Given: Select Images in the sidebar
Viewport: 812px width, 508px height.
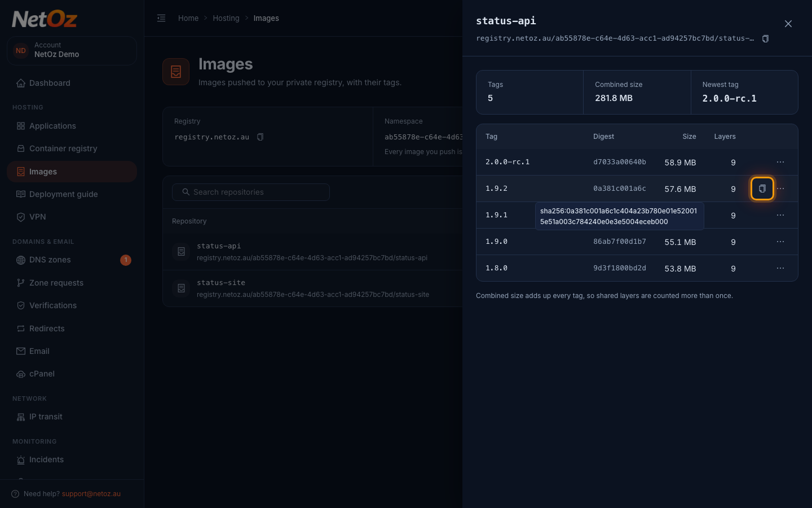Looking at the screenshot, I should 72,172.
